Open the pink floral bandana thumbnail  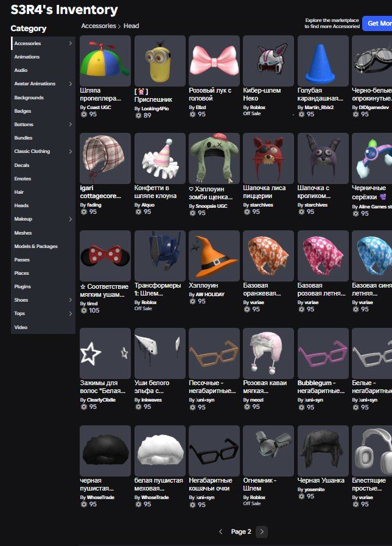[323, 255]
